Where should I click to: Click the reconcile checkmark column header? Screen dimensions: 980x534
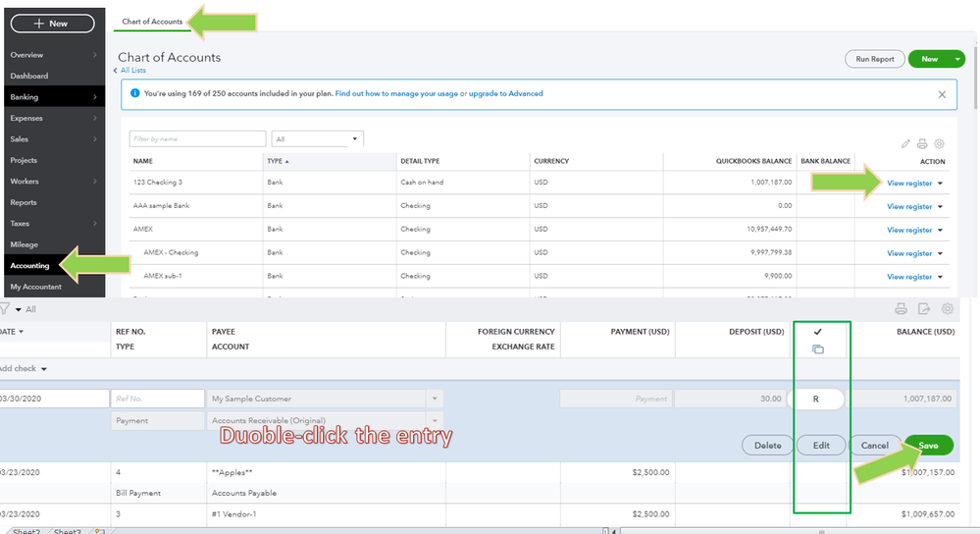pyautogui.click(x=817, y=332)
